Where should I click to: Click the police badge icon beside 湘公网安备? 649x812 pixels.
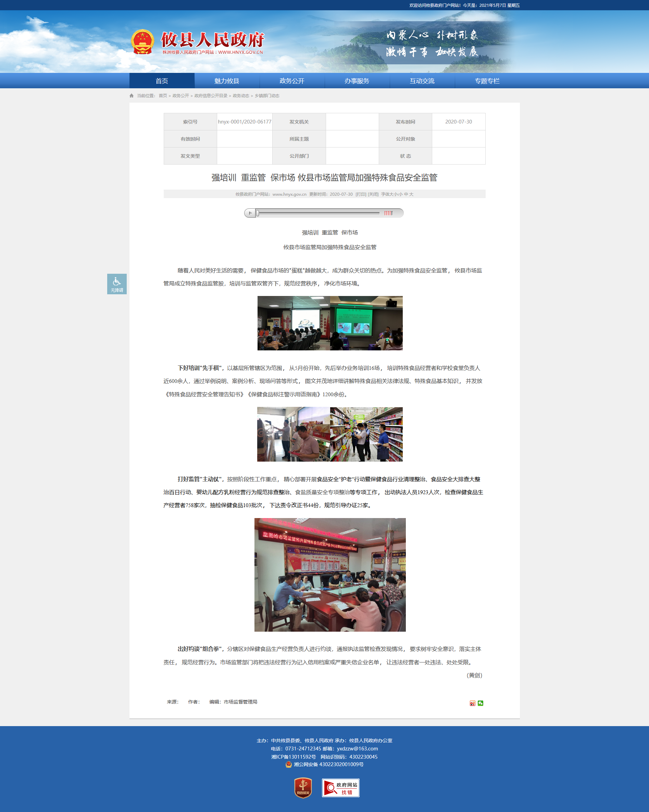(x=289, y=764)
